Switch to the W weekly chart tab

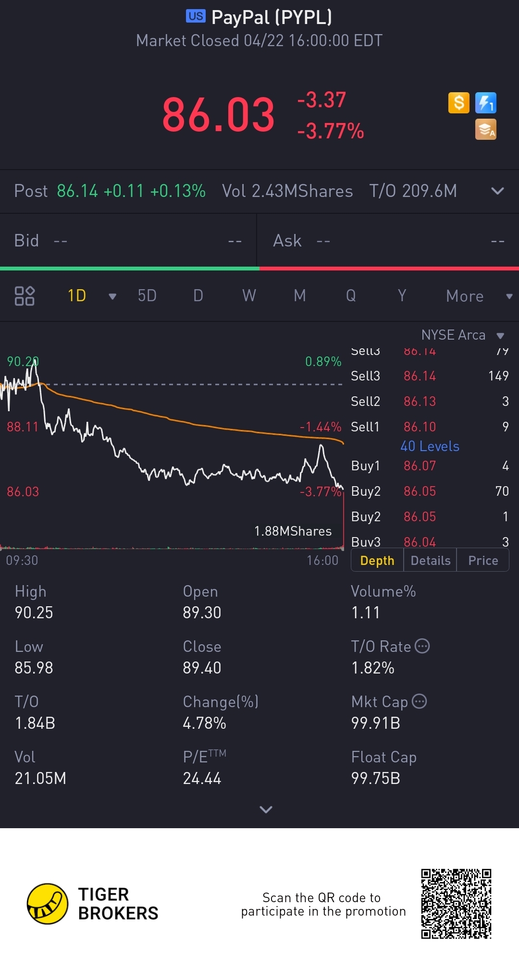pyautogui.click(x=249, y=295)
